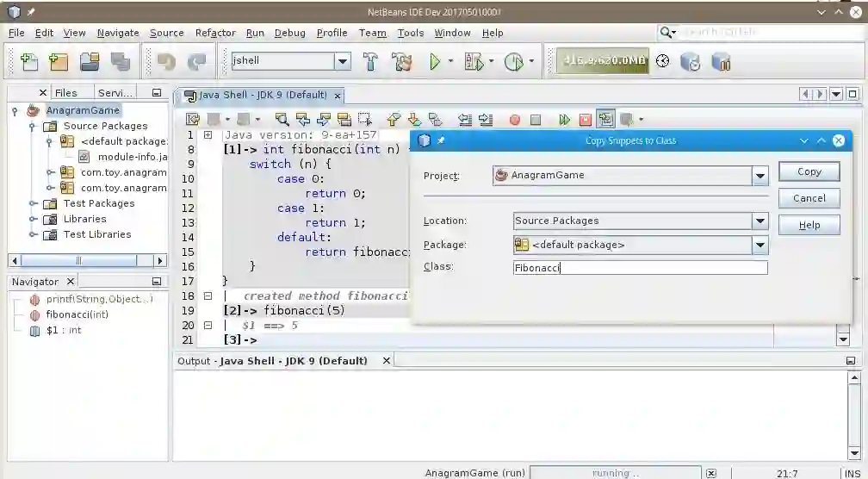Viewport: 868px width, 479px height.
Task: Expand the Libraries tree node
Action: [x=34, y=219]
